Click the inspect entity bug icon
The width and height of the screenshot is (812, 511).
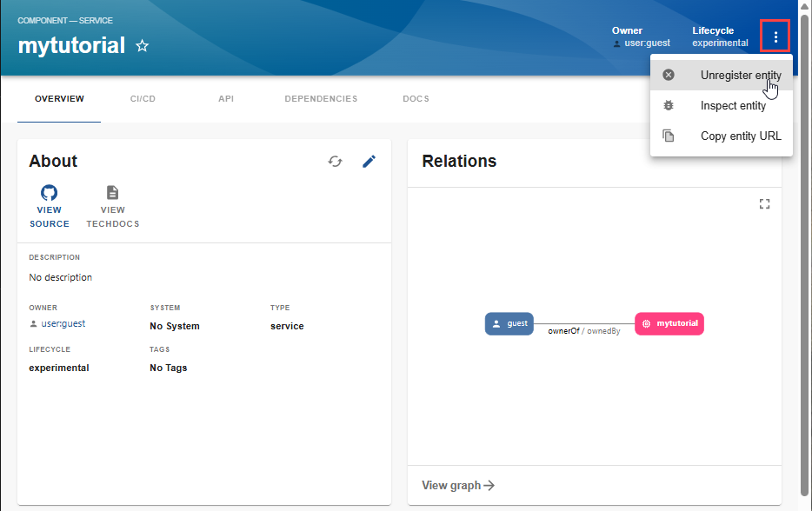(x=669, y=105)
